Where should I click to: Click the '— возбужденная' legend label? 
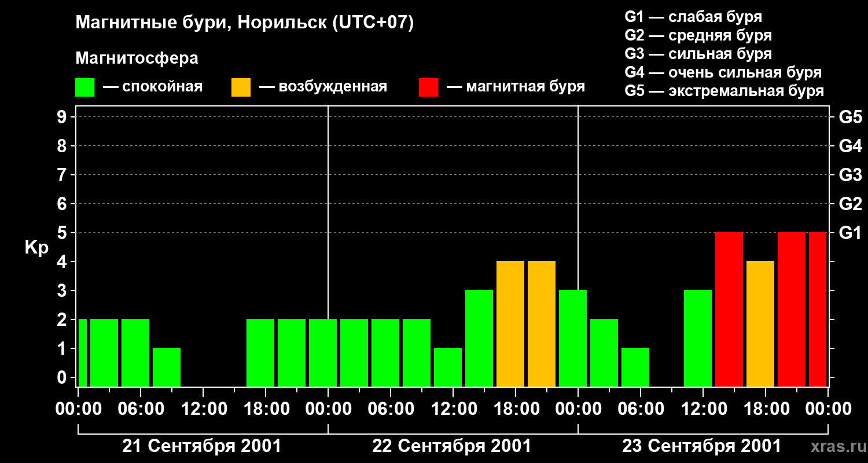pos(323,87)
